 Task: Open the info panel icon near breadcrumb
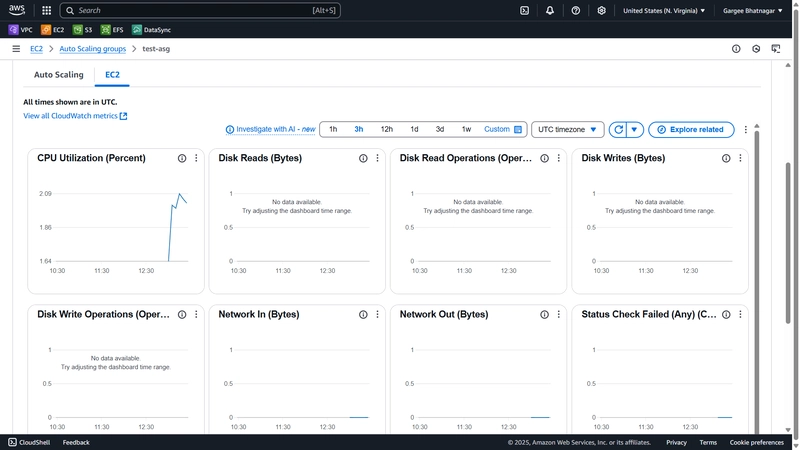click(x=736, y=49)
